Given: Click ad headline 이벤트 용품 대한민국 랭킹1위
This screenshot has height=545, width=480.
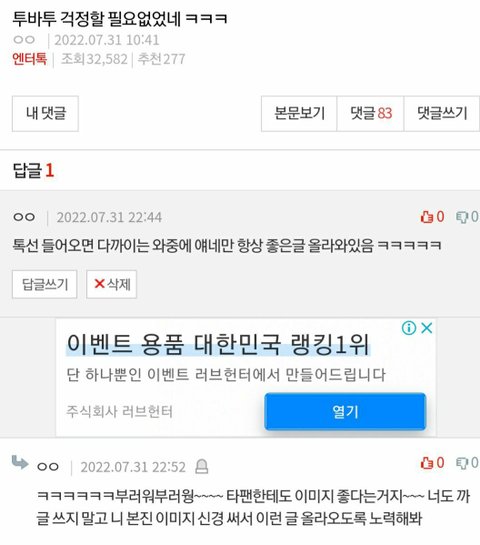Looking at the screenshot, I should [218, 344].
